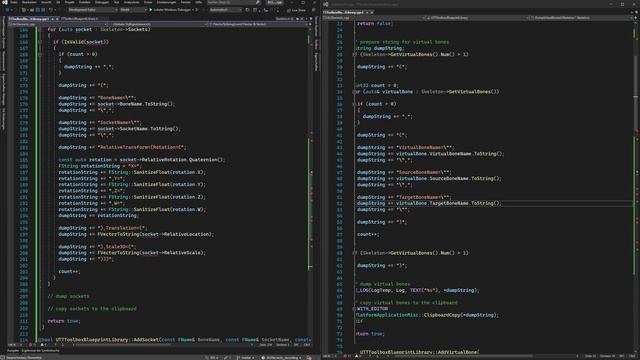Click the error count indicator under left editor
The image size is (640, 360).
(31, 345)
